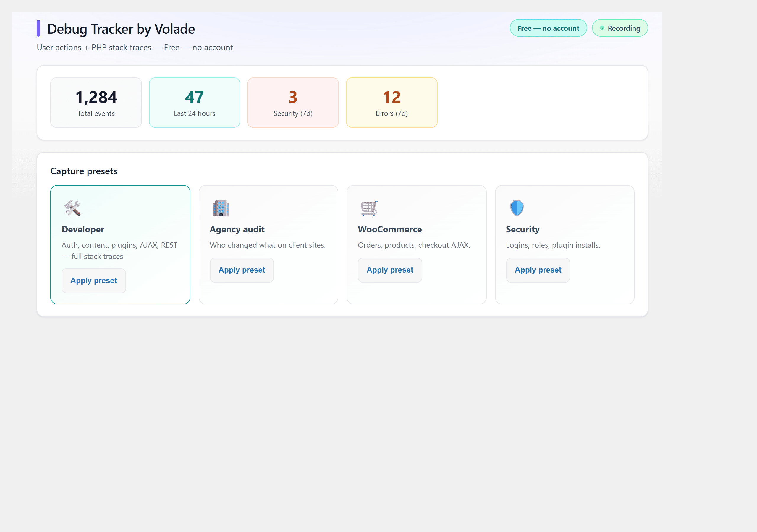Click the '3' security count number

pos(293,97)
